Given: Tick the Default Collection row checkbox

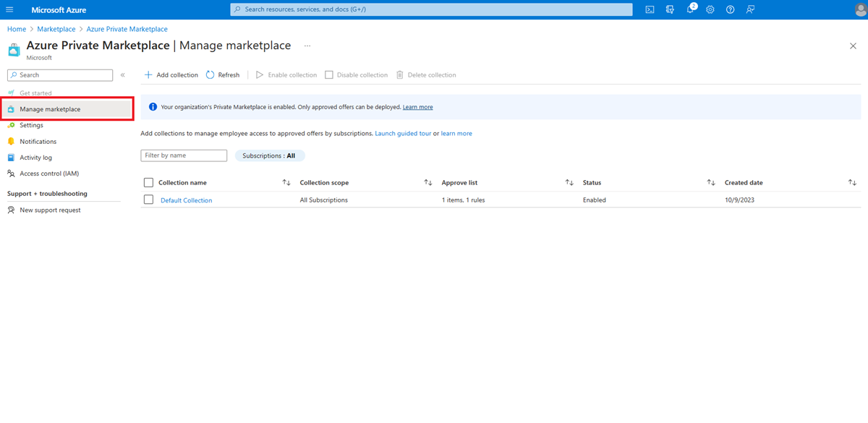Looking at the screenshot, I should pos(148,200).
